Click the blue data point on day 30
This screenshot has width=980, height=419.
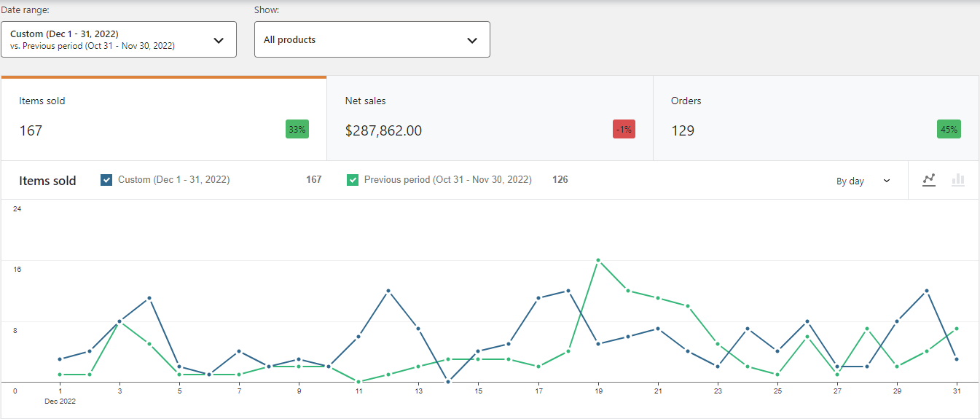[x=927, y=291]
